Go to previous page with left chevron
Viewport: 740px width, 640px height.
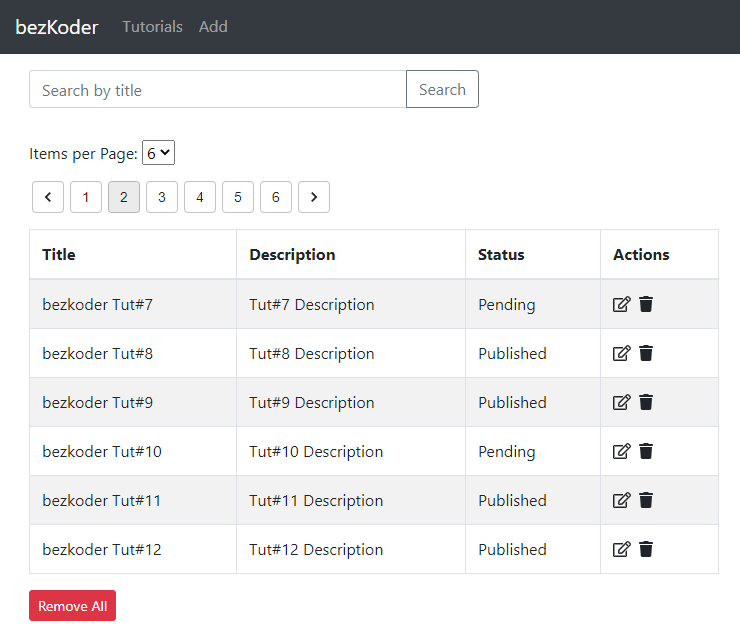[x=48, y=197]
